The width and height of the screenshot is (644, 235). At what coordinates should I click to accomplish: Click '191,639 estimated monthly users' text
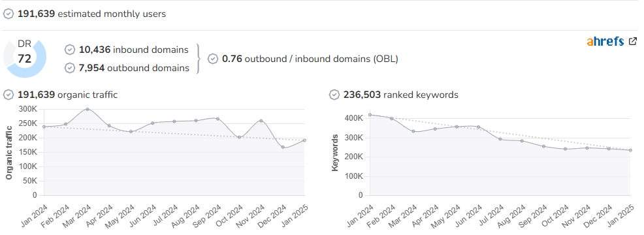(x=91, y=14)
